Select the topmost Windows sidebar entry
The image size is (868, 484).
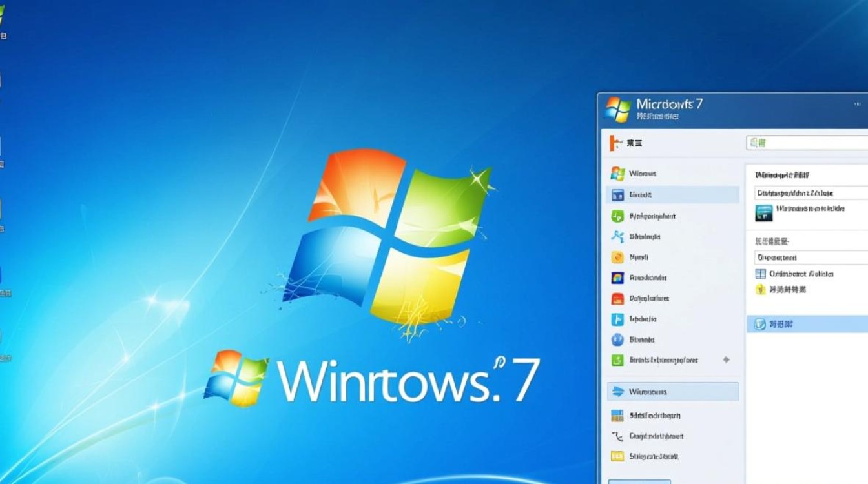click(646, 174)
